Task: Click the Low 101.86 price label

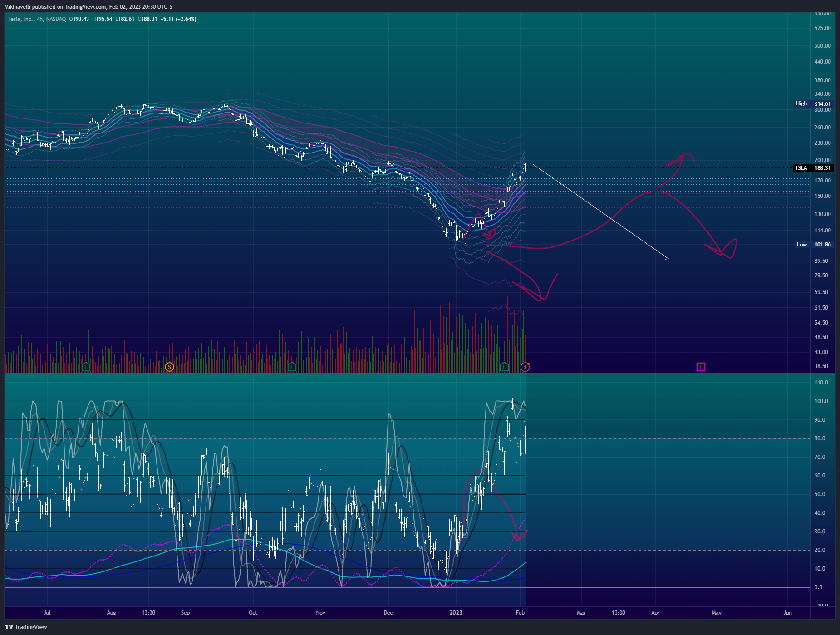Action: click(x=814, y=245)
